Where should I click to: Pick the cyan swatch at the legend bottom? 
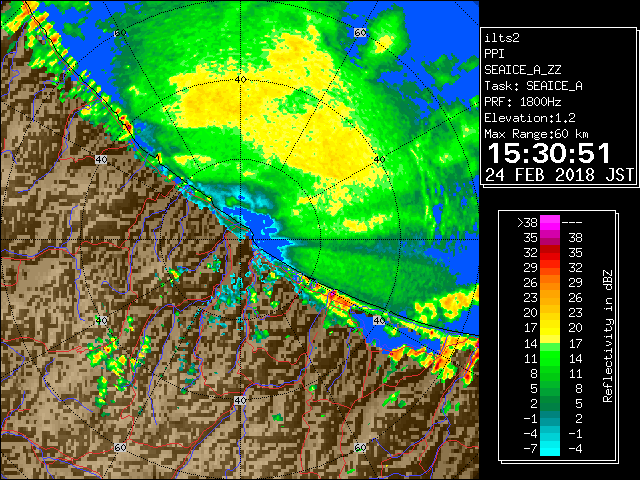(x=550, y=449)
